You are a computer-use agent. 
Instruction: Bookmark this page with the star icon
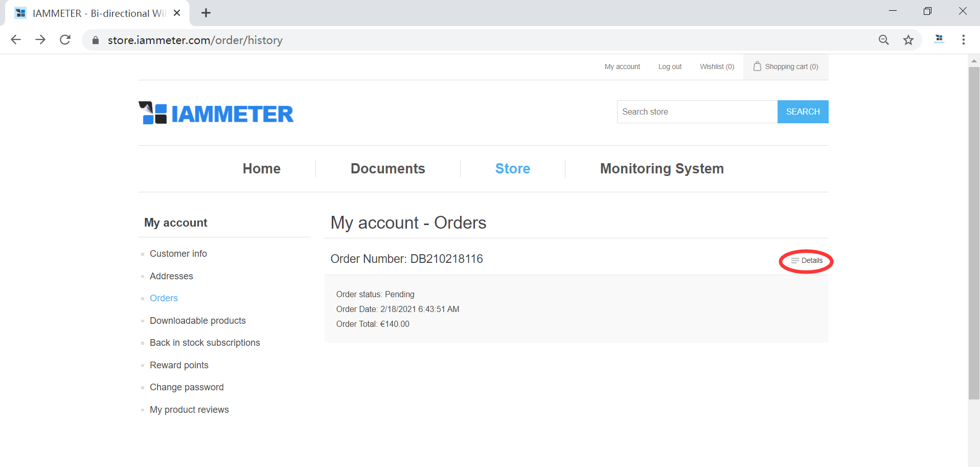tap(908, 40)
